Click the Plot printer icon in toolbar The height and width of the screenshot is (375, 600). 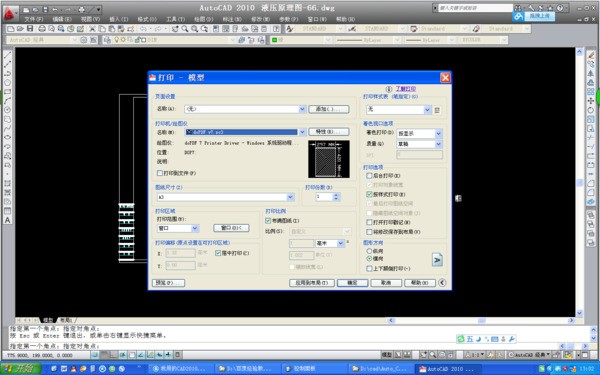(42, 29)
